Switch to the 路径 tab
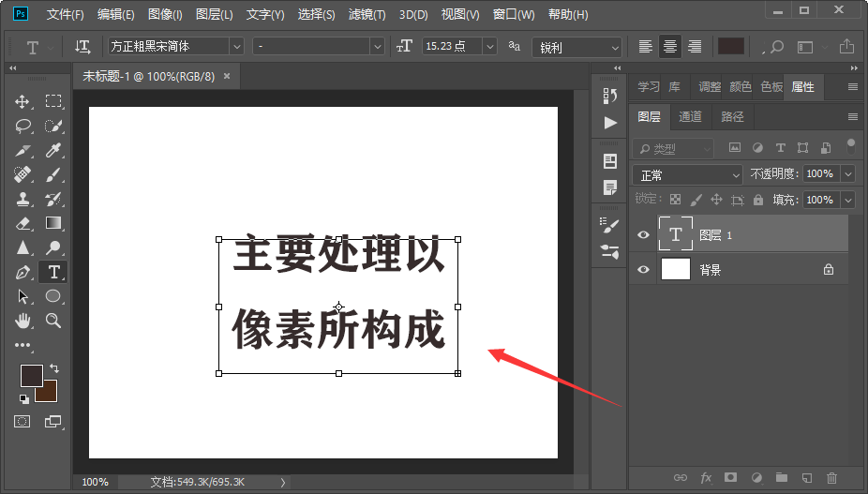This screenshot has height=494, width=868. 732,116
